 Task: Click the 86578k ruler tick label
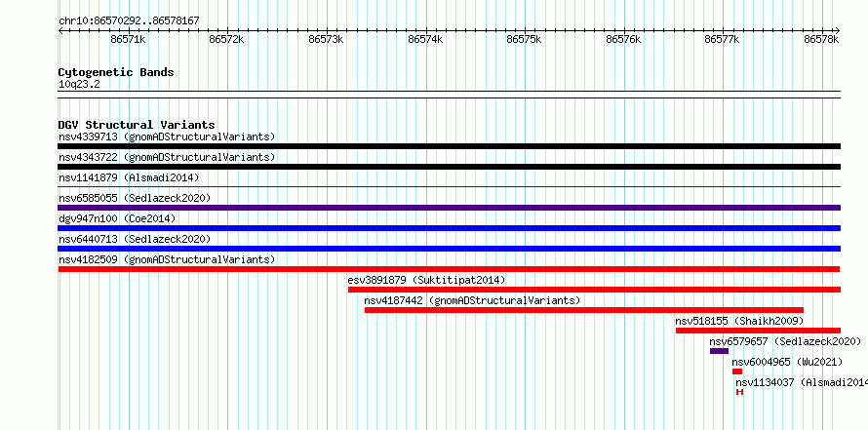point(821,39)
